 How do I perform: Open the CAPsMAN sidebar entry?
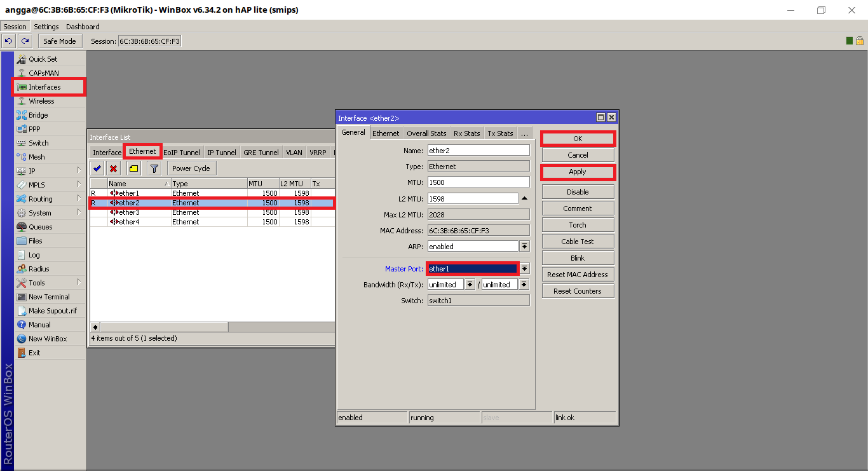(50, 73)
